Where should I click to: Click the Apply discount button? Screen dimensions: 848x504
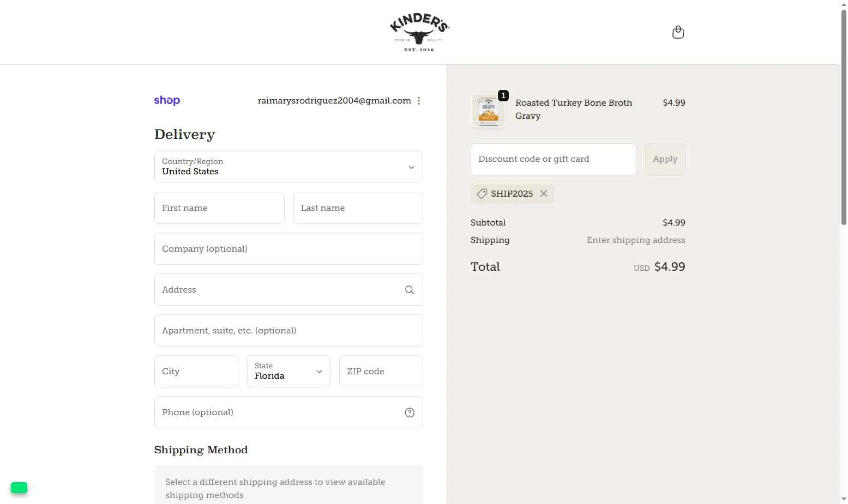tap(665, 159)
